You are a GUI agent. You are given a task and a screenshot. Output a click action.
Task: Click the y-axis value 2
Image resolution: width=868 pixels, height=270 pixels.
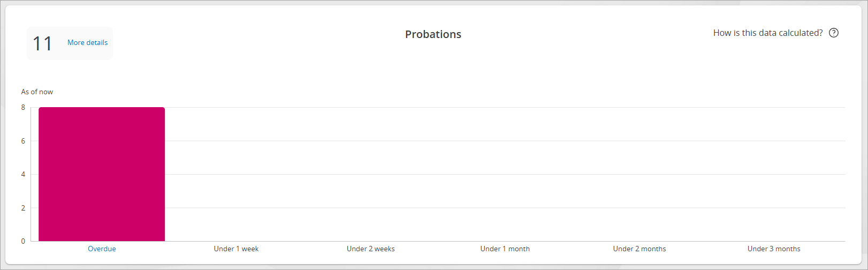[x=23, y=208]
